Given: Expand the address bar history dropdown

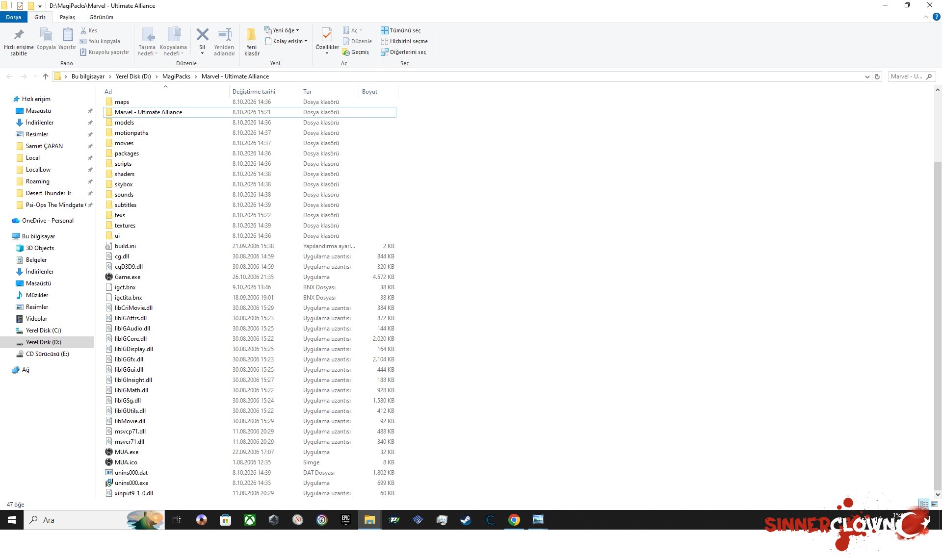Looking at the screenshot, I should [x=867, y=76].
